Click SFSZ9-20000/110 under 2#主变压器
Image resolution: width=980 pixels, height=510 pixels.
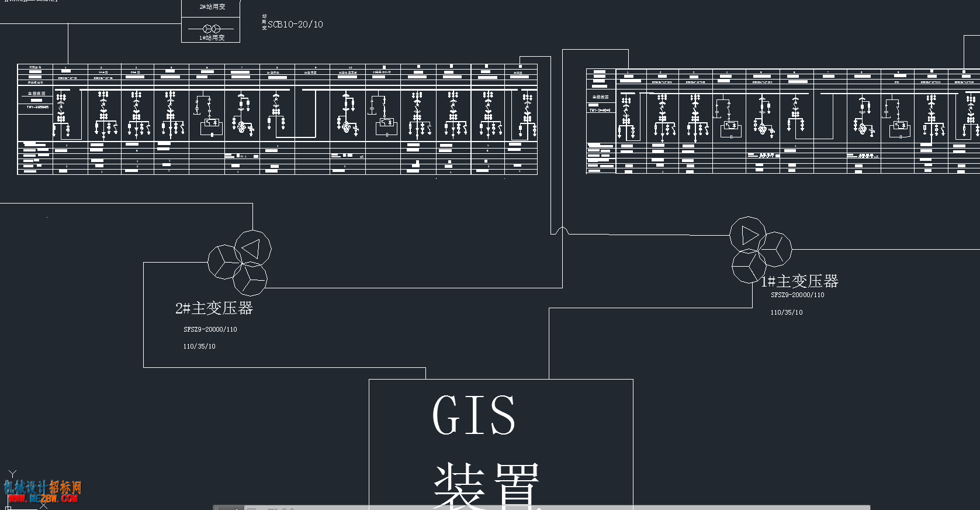point(210,329)
